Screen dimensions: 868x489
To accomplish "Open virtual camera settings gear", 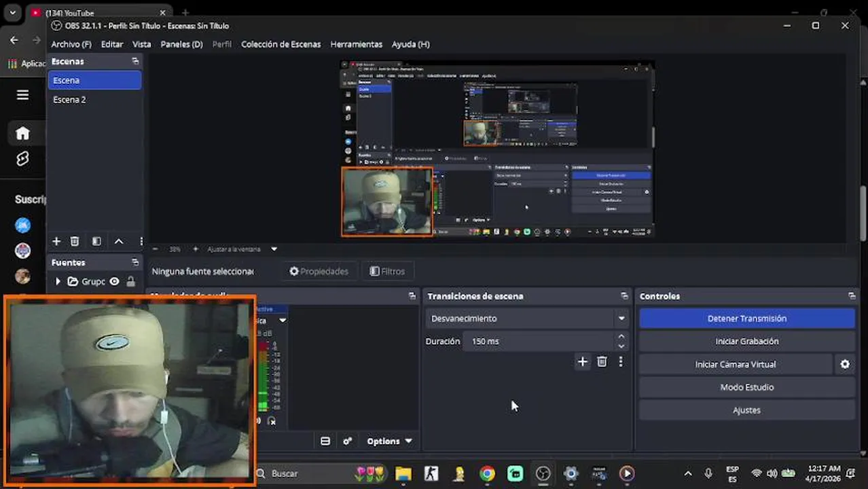I will tap(845, 365).
